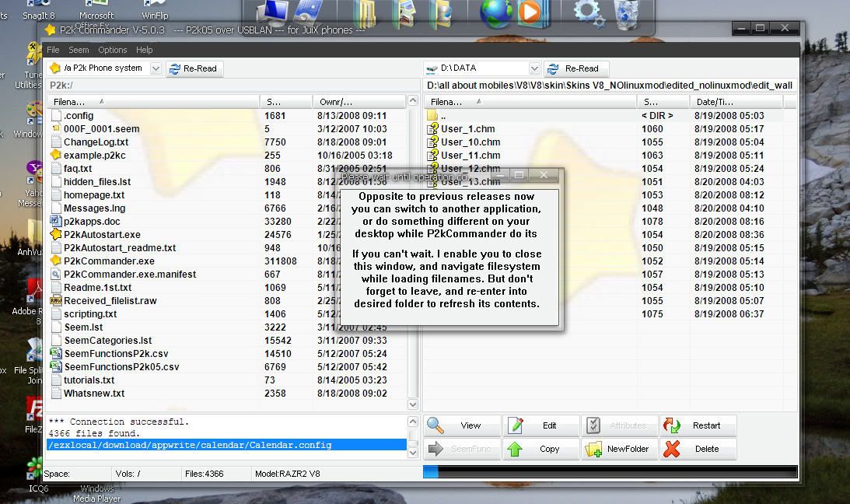
Task: Select scripting.txt in file list
Action: coord(90,313)
